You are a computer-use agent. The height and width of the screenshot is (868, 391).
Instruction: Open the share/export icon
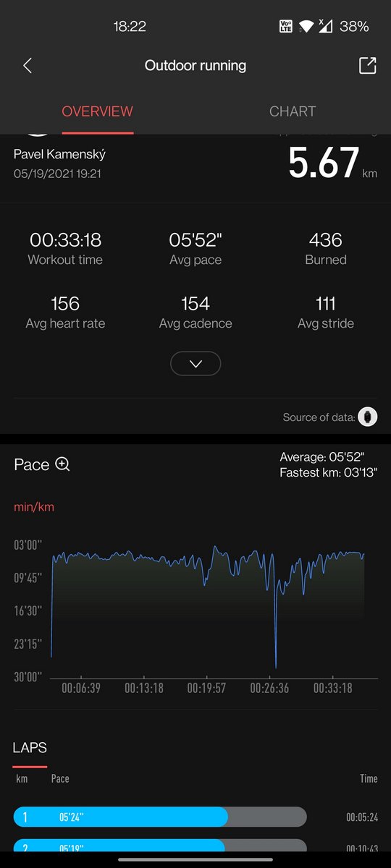[x=368, y=65]
